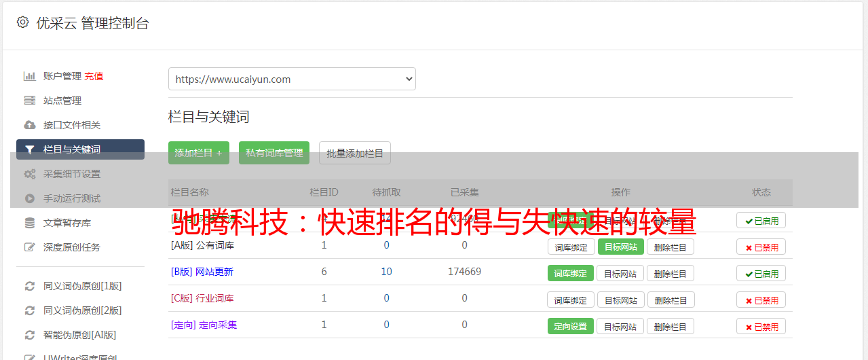868x360 pixels.
Task: Click the bar chart icon for 账户管理
Action: click(x=29, y=76)
